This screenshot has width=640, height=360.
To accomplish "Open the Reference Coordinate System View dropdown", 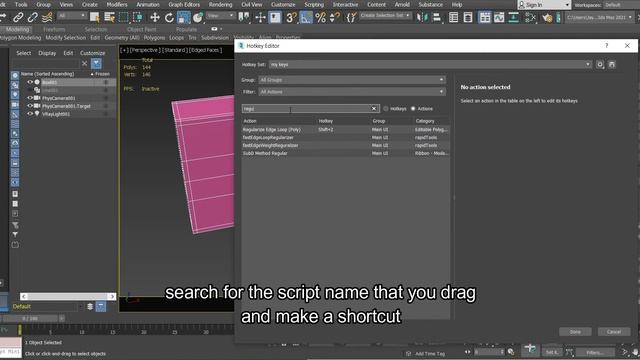I will pos(220,16).
